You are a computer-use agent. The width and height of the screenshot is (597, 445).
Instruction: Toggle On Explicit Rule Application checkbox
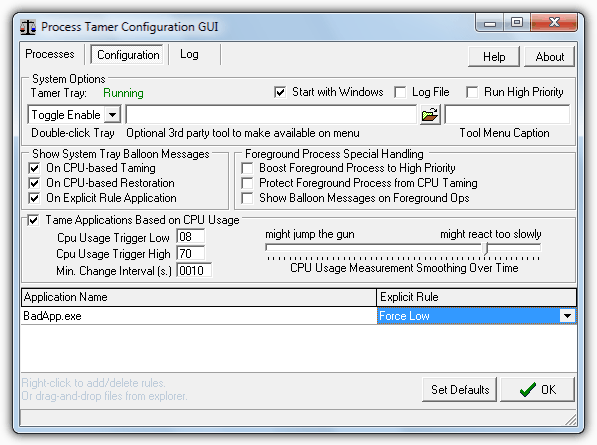[x=34, y=198]
